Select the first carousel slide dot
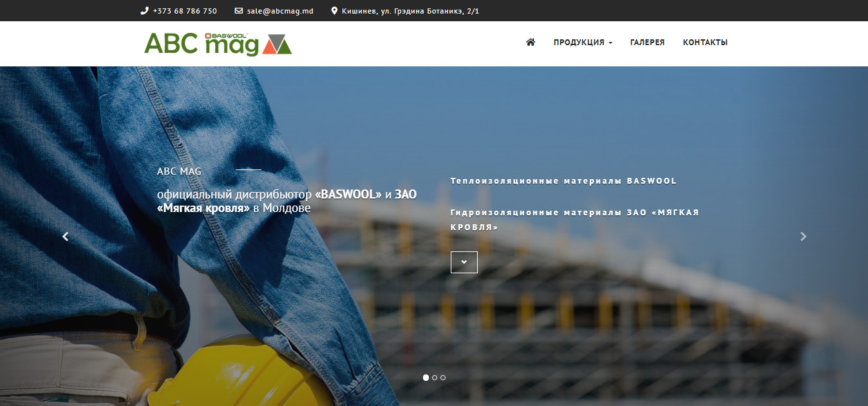This screenshot has height=406, width=868. [x=426, y=378]
